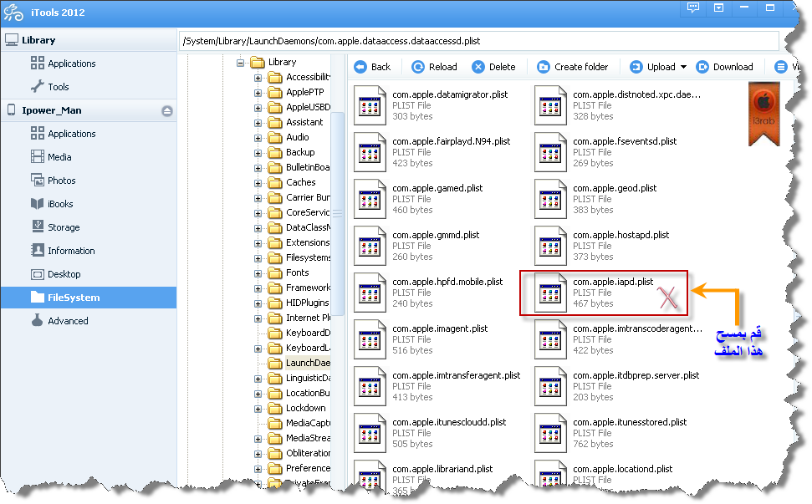Viewport: 812px width, 504px height.
Task: Select com.apple.gamed.plist file icon
Action: pos(368,199)
